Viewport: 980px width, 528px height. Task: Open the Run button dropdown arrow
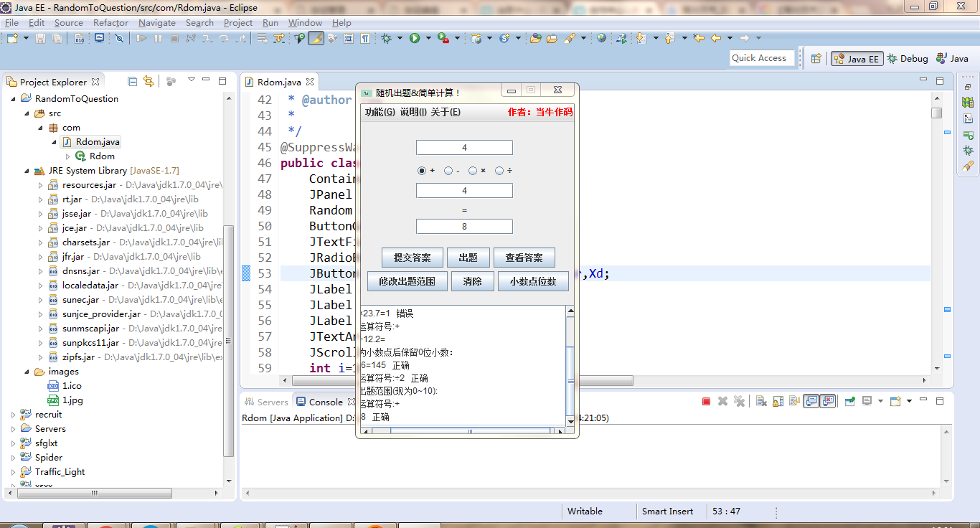pos(427,39)
